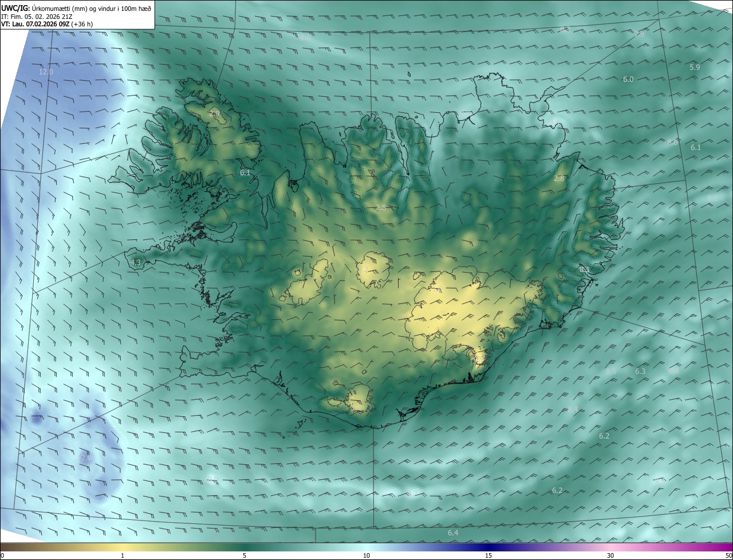This screenshot has width=733, height=560.
Task: Click the 2.8 value label in central north Iceland
Action: tap(381, 207)
